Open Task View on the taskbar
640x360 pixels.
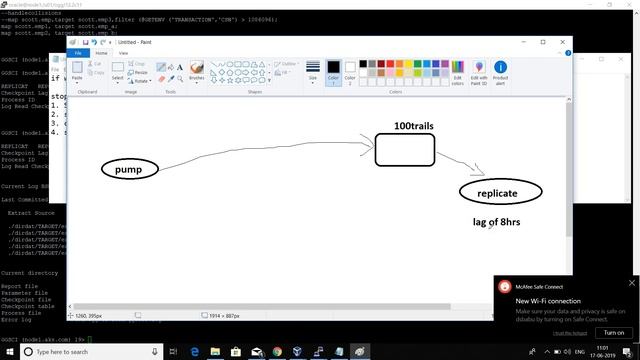point(173,351)
